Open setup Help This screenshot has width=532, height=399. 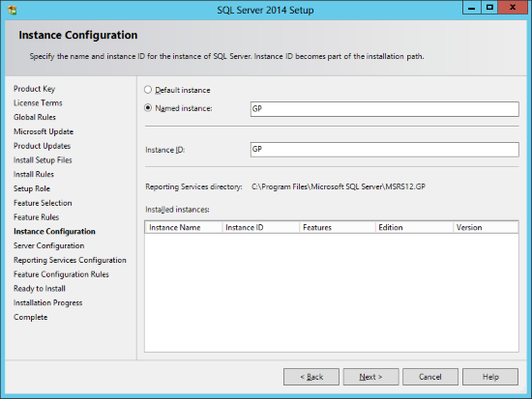(490, 377)
